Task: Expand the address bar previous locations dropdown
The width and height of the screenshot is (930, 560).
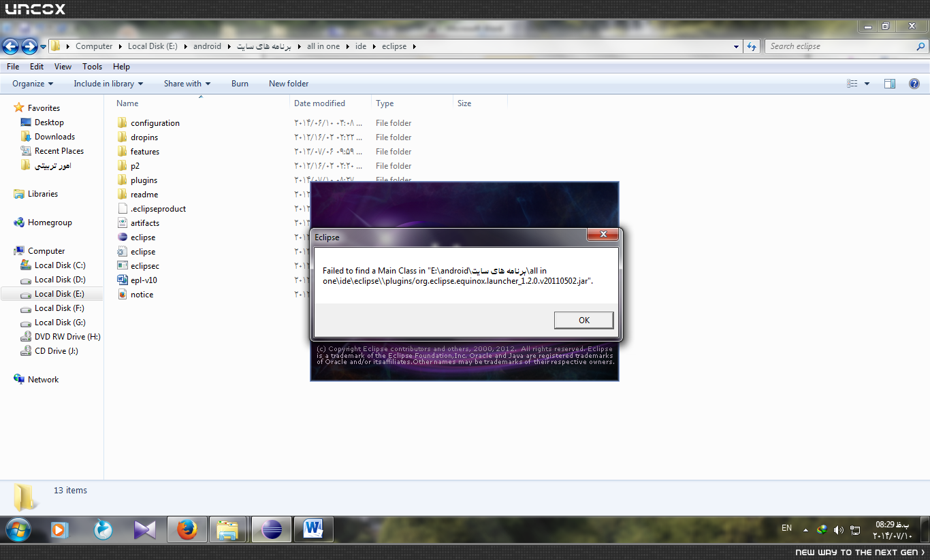Action: 737,47
